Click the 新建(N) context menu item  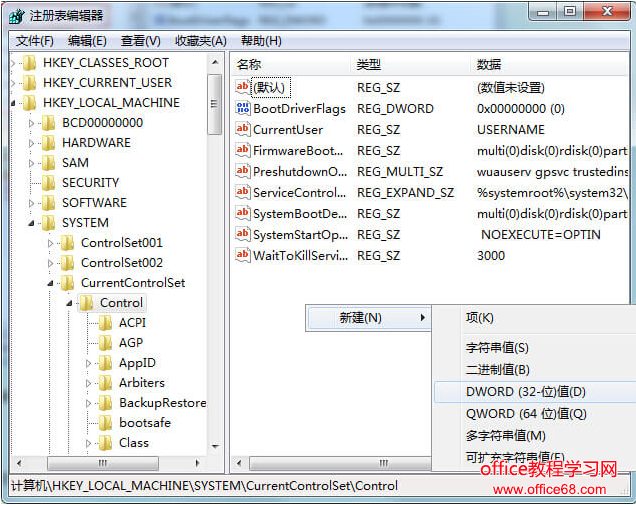tap(368, 318)
